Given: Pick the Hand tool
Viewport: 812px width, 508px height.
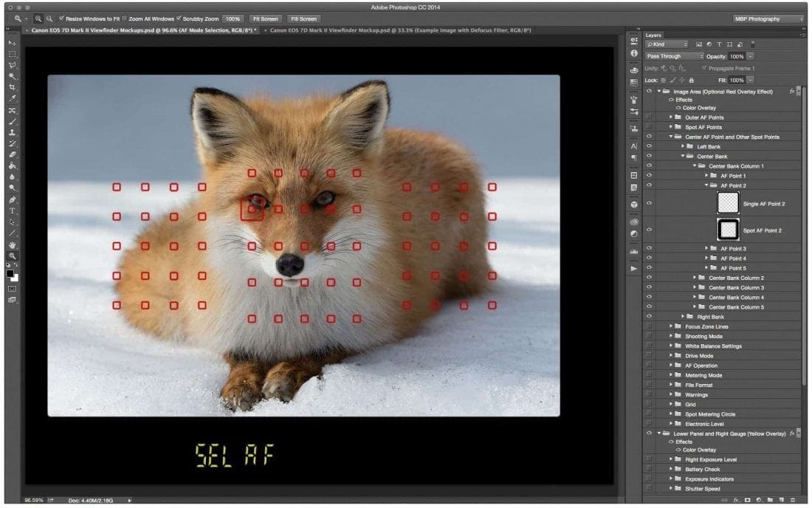Looking at the screenshot, I should tap(13, 244).
